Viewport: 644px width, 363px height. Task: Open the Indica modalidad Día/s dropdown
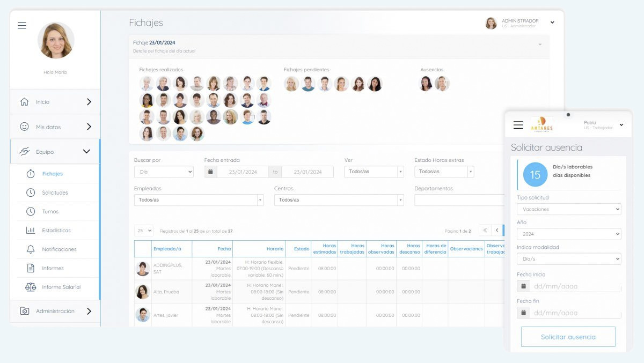[x=569, y=259]
